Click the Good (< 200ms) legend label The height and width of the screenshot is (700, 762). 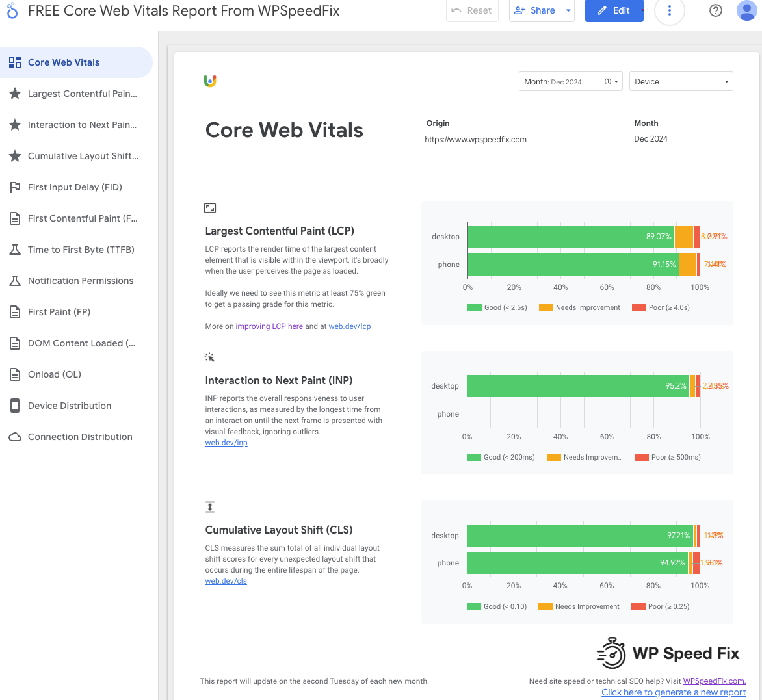point(509,457)
